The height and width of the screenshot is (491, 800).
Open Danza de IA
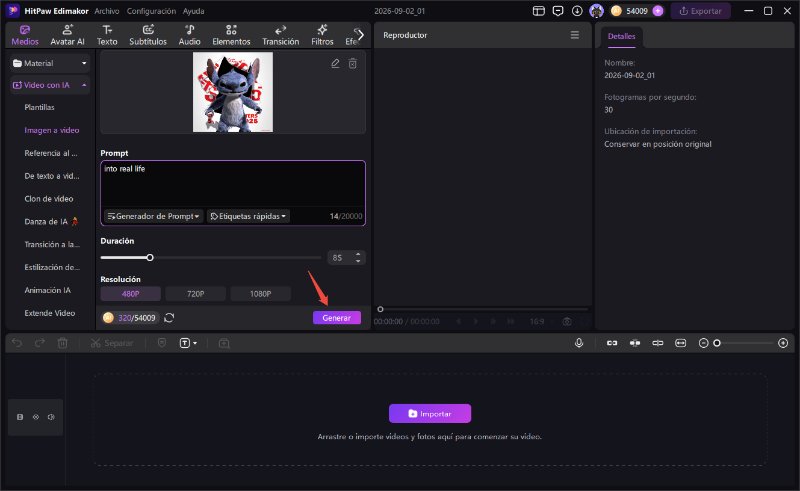tap(51, 222)
